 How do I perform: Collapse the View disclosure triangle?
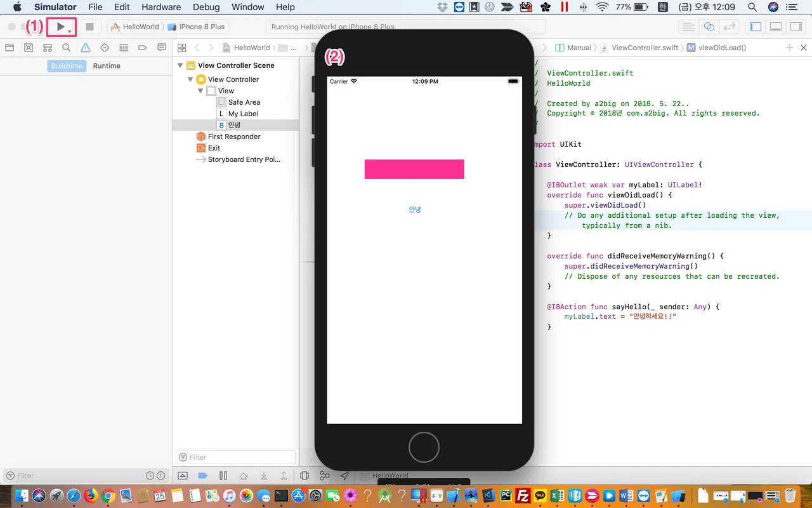(x=200, y=91)
